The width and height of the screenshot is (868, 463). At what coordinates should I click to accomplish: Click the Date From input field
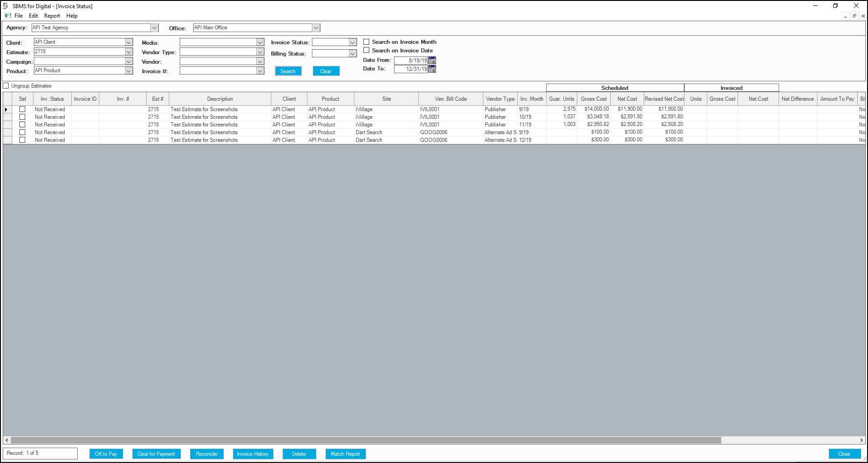pyautogui.click(x=411, y=60)
